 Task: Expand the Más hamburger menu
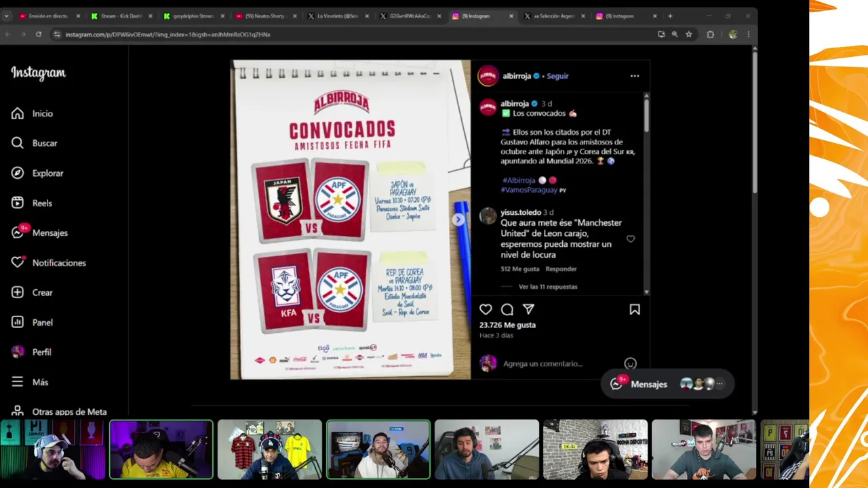pyautogui.click(x=18, y=382)
